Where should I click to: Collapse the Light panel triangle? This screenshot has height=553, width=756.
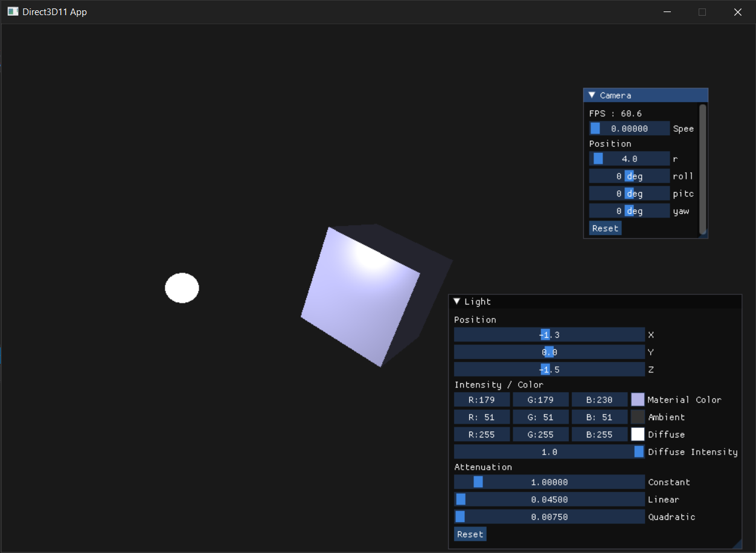click(x=456, y=302)
